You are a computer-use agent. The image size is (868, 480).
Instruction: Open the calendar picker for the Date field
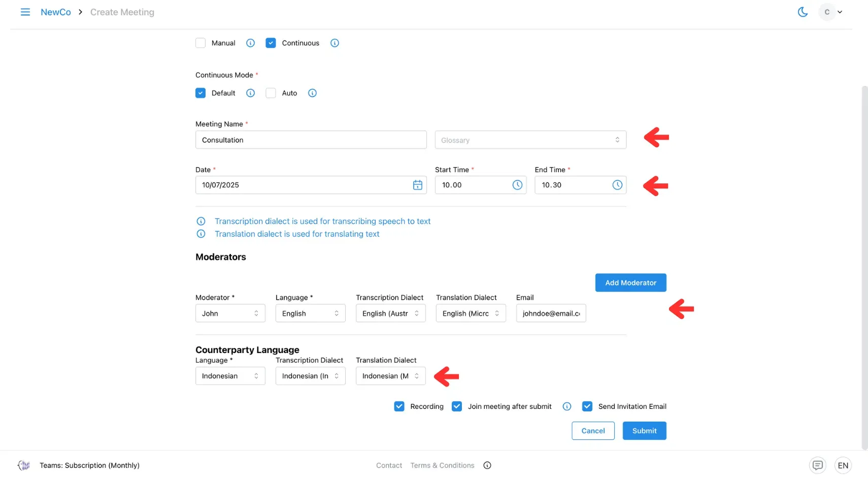coord(417,185)
